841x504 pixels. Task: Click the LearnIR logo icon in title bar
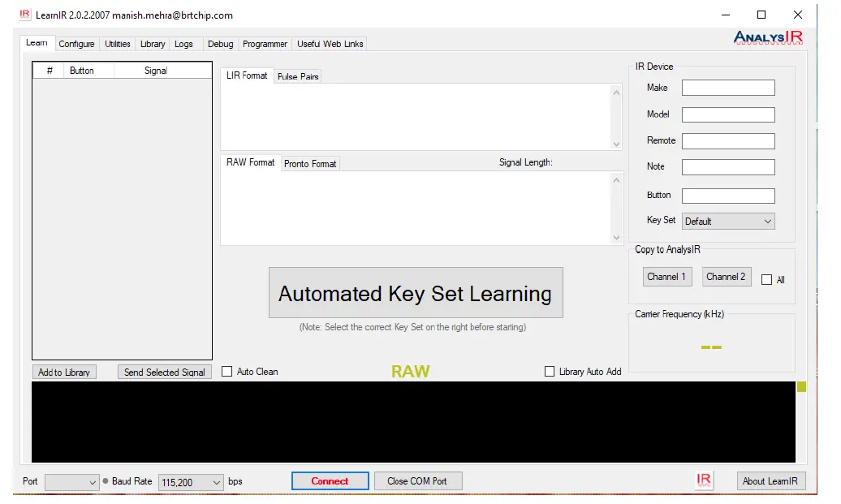click(24, 15)
